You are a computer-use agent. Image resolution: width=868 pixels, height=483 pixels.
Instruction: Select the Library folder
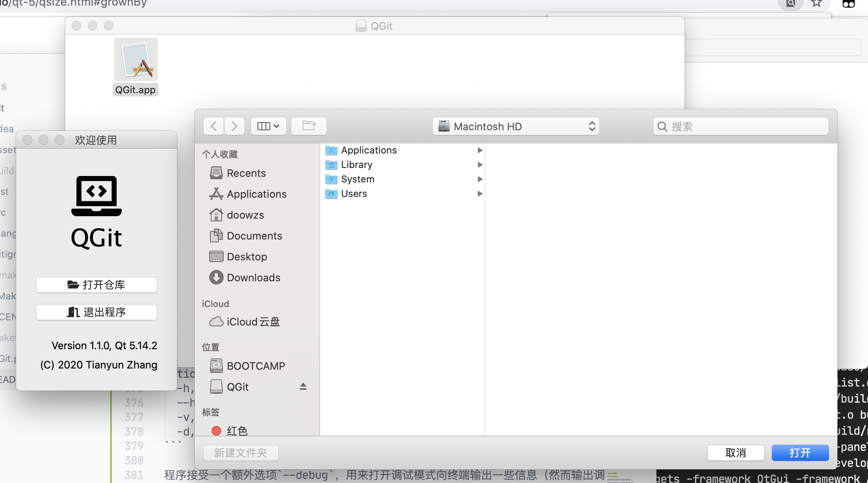tap(356, 165)
